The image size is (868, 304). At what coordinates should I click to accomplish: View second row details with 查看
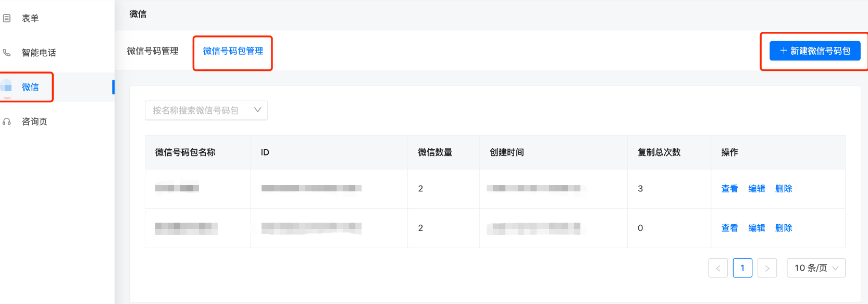tap(729, 228)
